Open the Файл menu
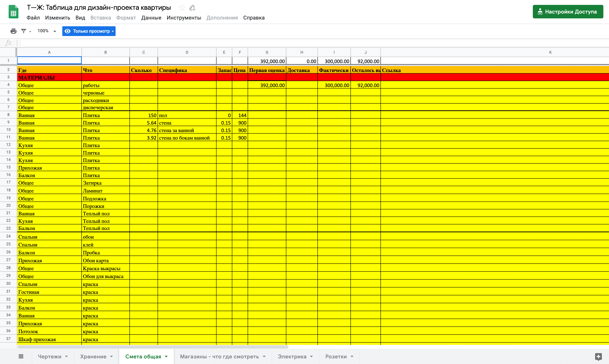The image size is (609, 364). point(33,18)
